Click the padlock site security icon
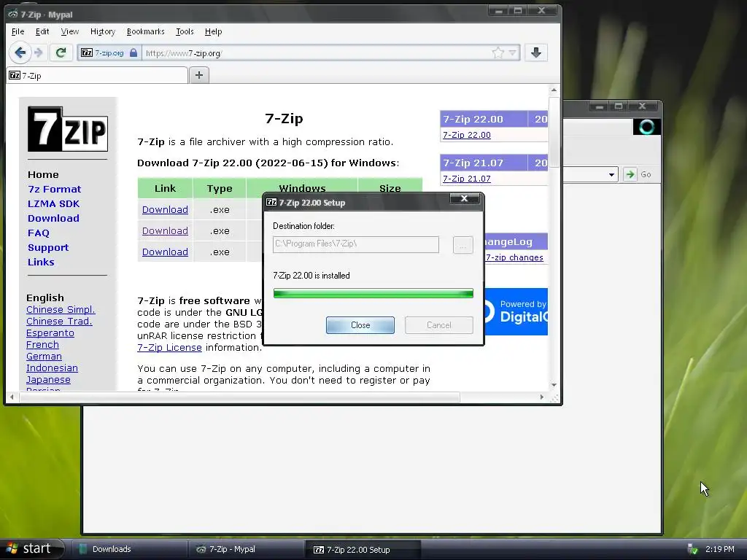Image resolution: width=747 pixels, height=560 pixels. click(133, 52)
